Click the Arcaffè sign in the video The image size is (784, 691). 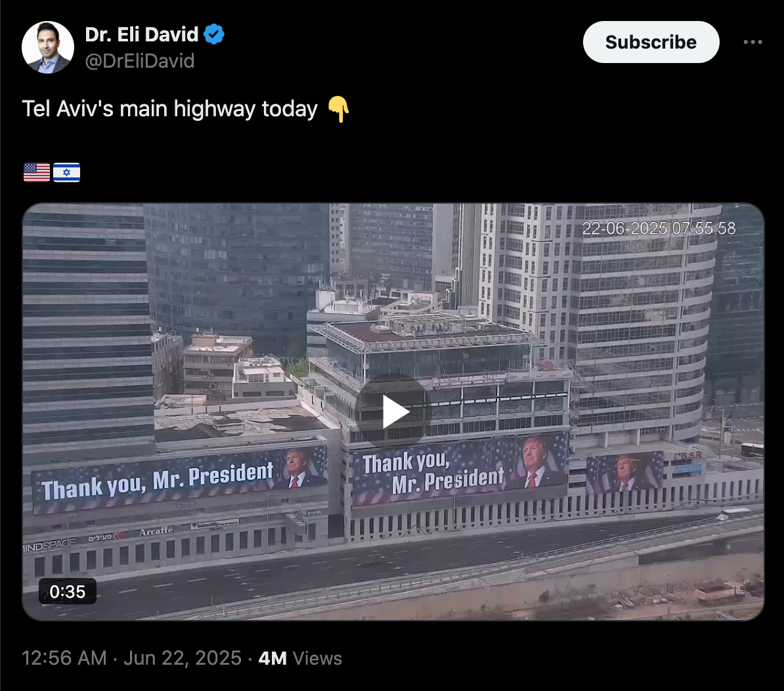(x=156, y=531)
